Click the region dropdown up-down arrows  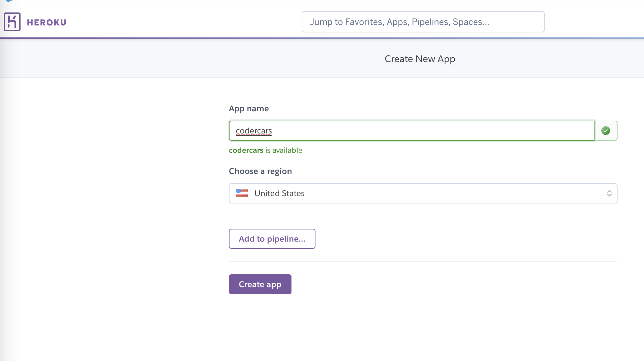point(609,193)
